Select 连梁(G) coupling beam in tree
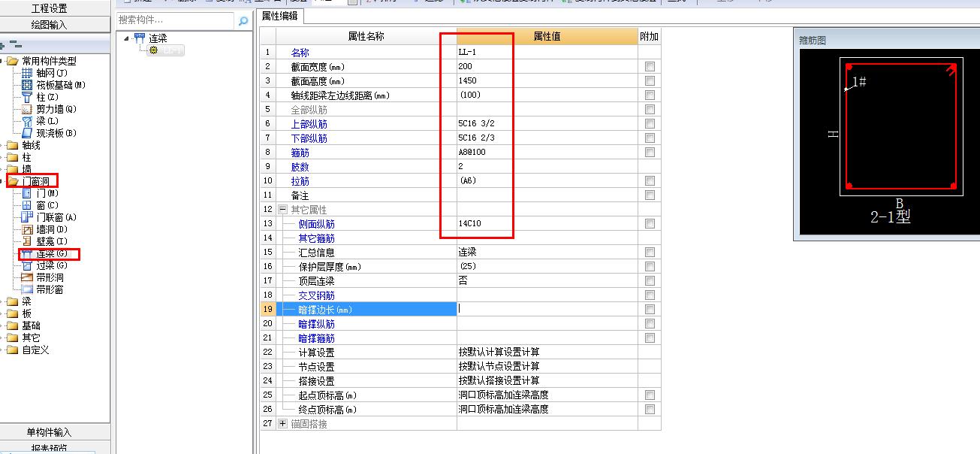The image size is (980, 454). pyautogui.click(x=45, y=254)
